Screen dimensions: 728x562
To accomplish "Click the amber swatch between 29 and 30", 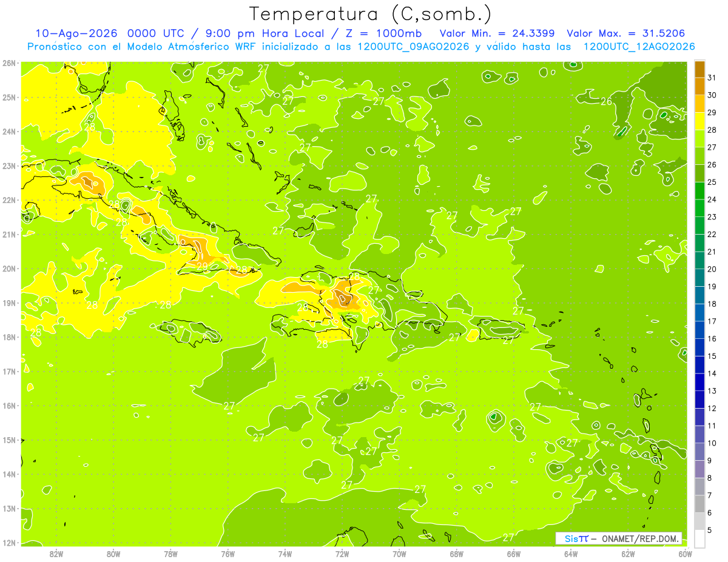I will pyautogui.click(x=699, y=104).
